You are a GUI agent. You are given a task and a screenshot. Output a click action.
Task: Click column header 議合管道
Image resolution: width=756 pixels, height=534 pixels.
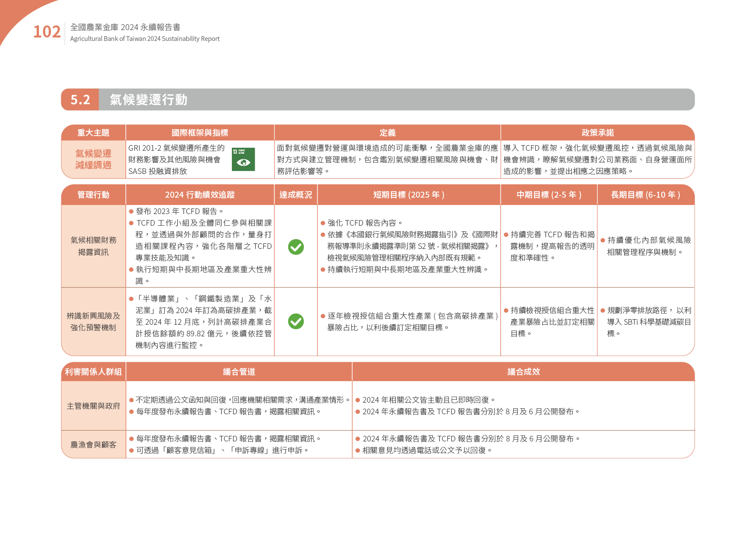[239, 372]
